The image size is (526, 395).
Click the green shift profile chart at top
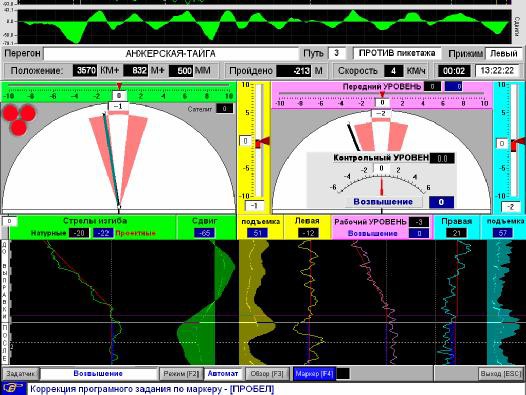click(264, 27)
